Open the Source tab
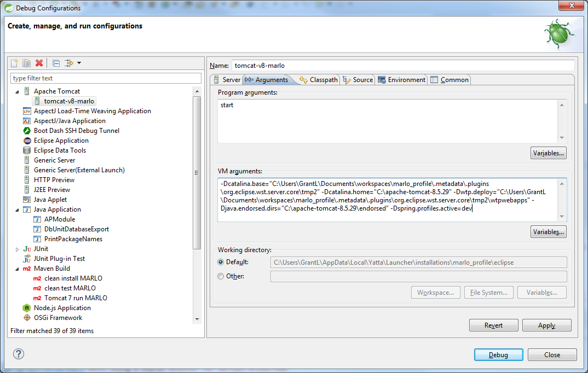 pos(358,80)
